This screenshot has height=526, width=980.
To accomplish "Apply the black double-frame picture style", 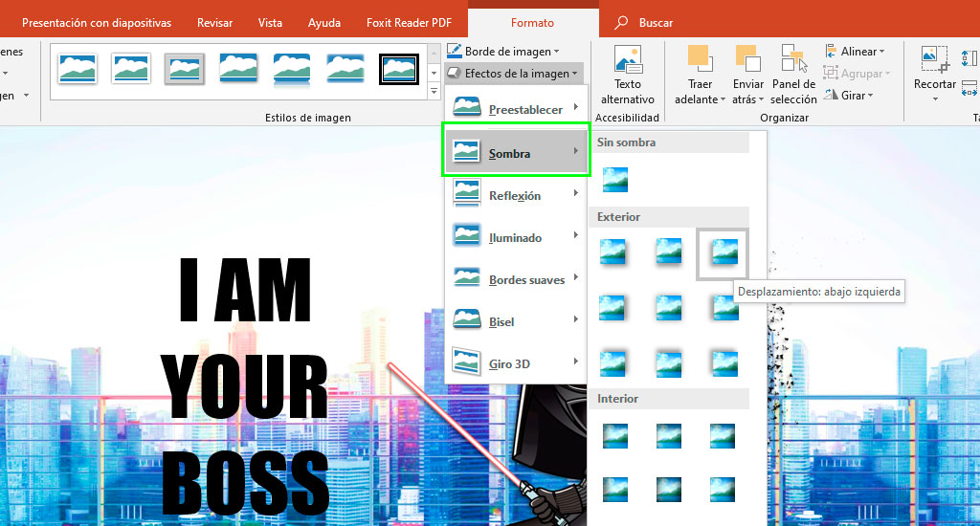I will 399,69.
